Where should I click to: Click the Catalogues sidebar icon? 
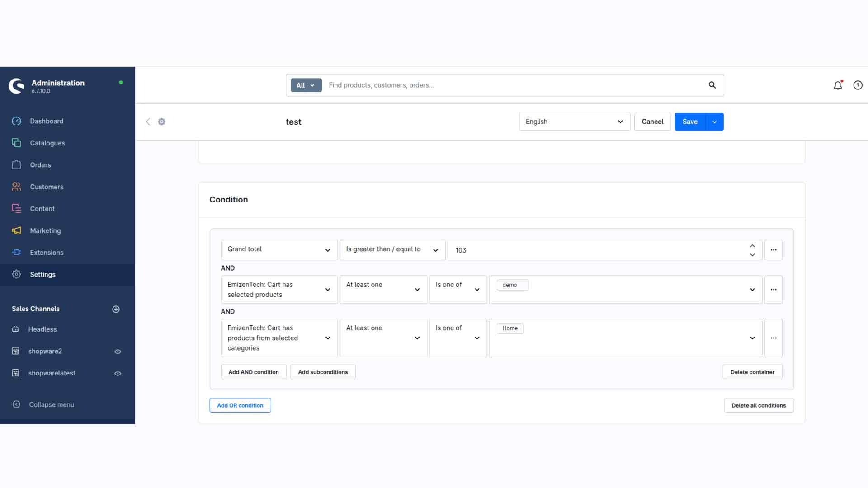point(16,143)
